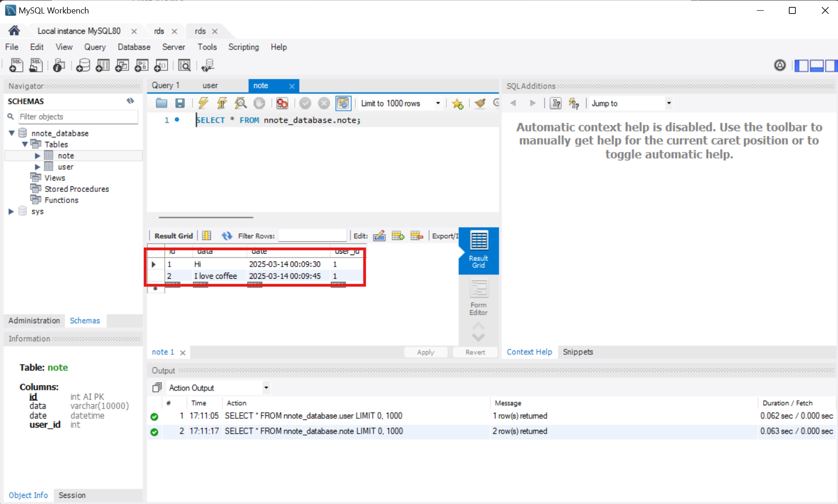Close the note 1 result tab

pos(183,353)
